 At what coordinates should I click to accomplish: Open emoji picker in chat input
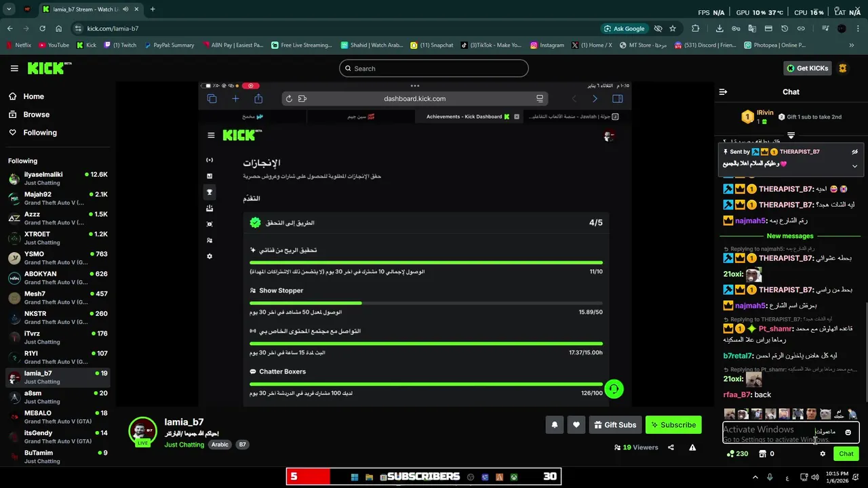pos(848,432)
